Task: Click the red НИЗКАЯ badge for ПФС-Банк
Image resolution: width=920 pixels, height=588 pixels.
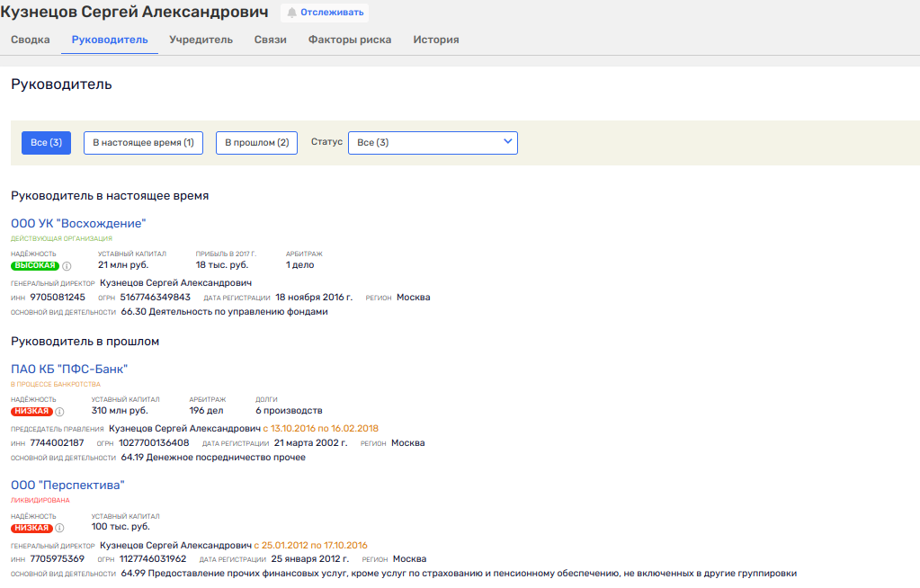Action: click(31, 412)
